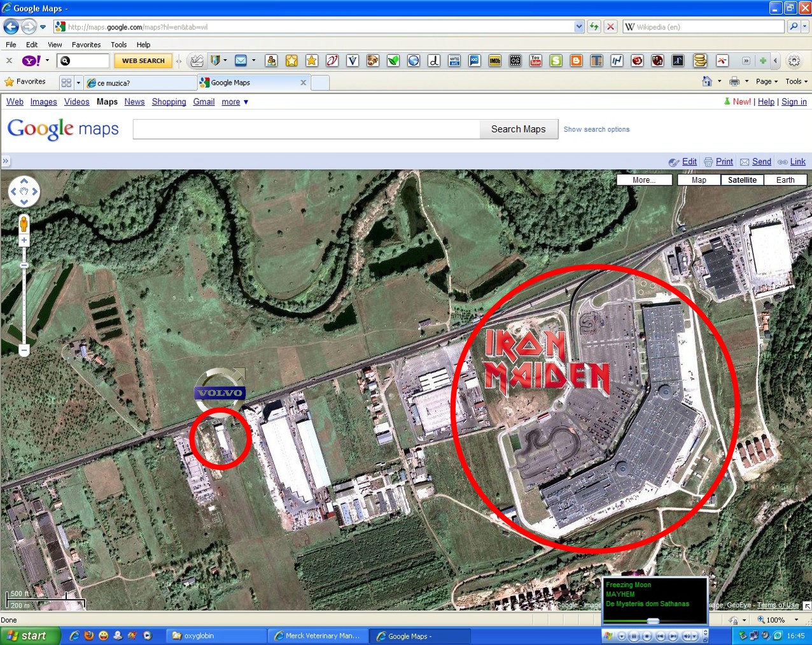Expand the left panel with double chevron
The image size is (812, 645).
tap(6, 161)
